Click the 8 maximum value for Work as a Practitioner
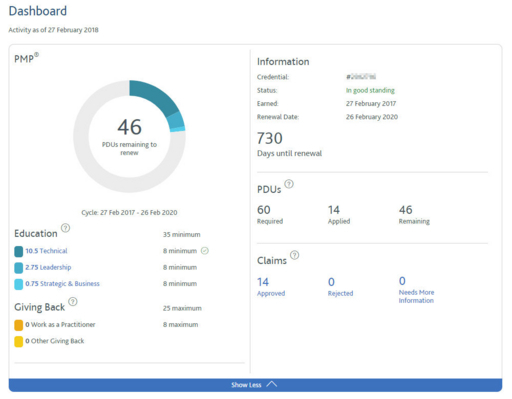Viewport: 512px width, 399px height. click(x=180, y=324)
